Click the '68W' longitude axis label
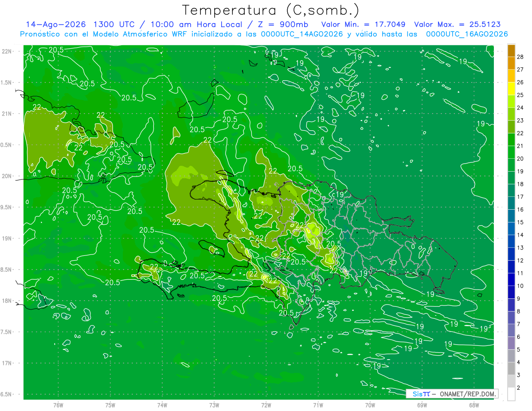Viewport: 532px width, 411px height. pos(473,405)
